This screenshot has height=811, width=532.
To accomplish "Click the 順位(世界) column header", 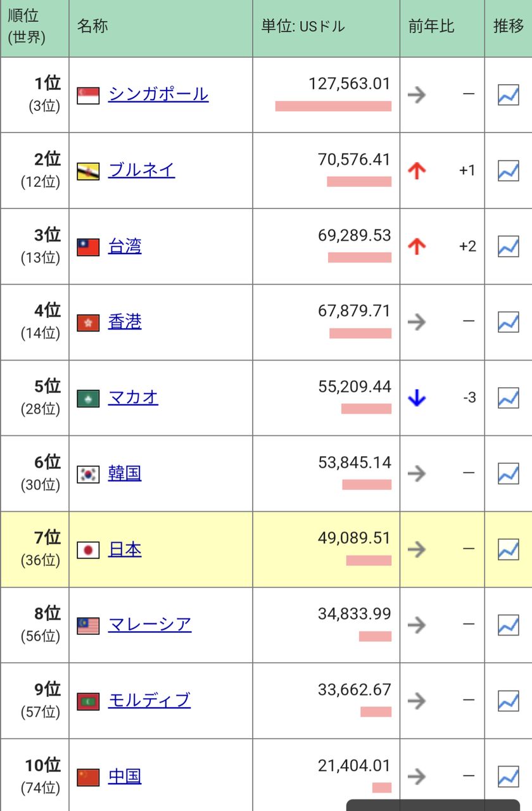I will coord(34,29).
